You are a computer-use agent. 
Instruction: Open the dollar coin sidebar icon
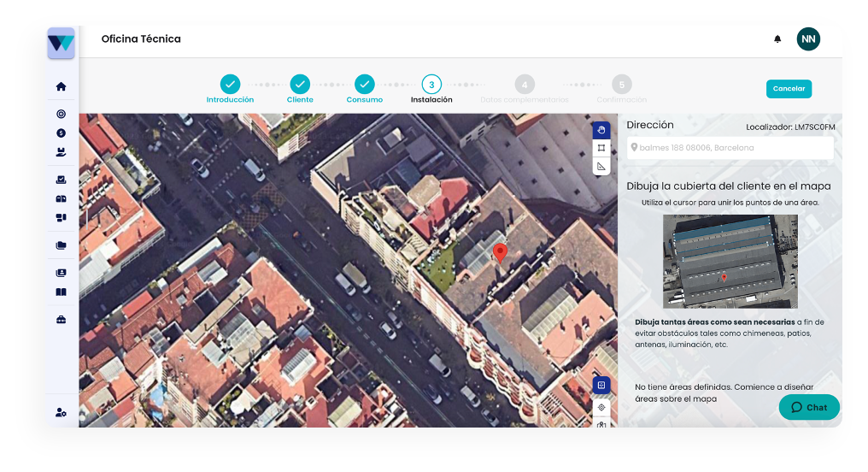tap(61, 133)
